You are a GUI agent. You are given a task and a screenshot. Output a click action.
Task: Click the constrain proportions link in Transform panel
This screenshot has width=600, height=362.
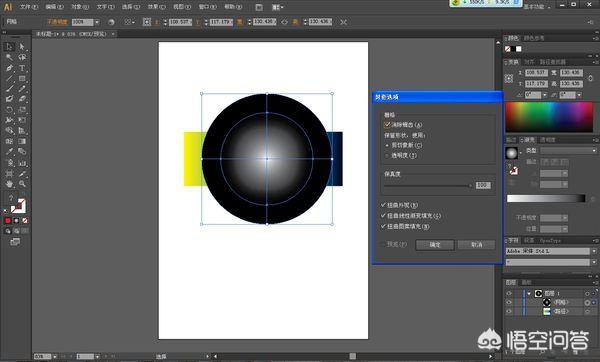590,78
